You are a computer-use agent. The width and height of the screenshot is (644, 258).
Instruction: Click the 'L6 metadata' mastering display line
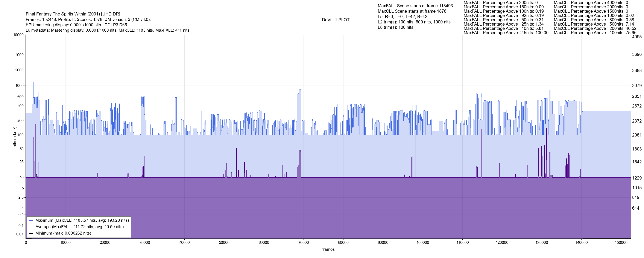(x=108, y=30)
